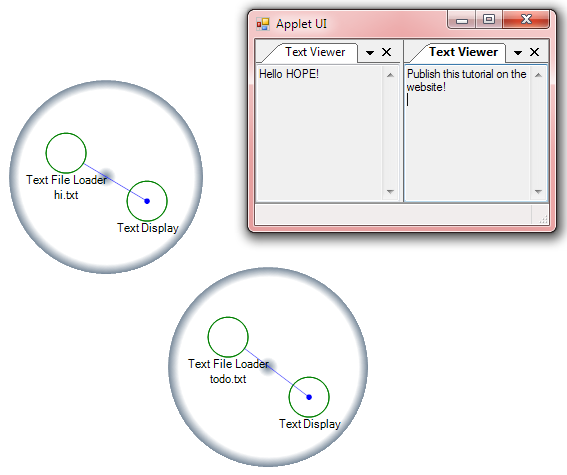
Task: Click scroll-down arrow in Hello HOPE! viewer
Action: click(390, 192)
